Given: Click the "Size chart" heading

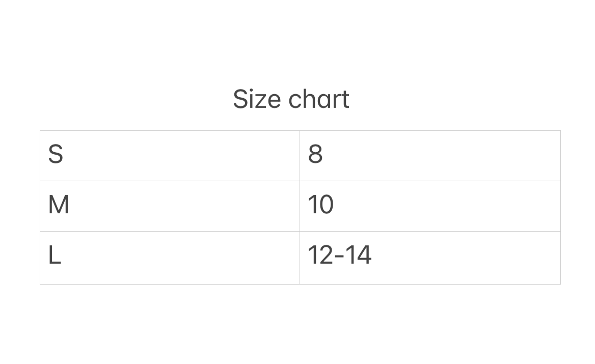Looking at the screenshot, I should [x=291, y=99].
